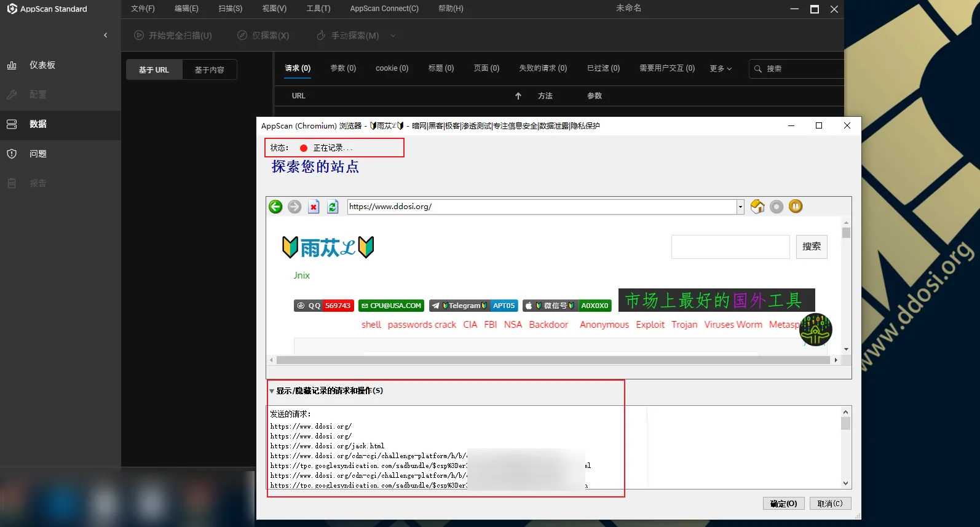Pause recording with the orange pause icon
This screenshot has height=527, width=980.
click(x=796, y=207)
